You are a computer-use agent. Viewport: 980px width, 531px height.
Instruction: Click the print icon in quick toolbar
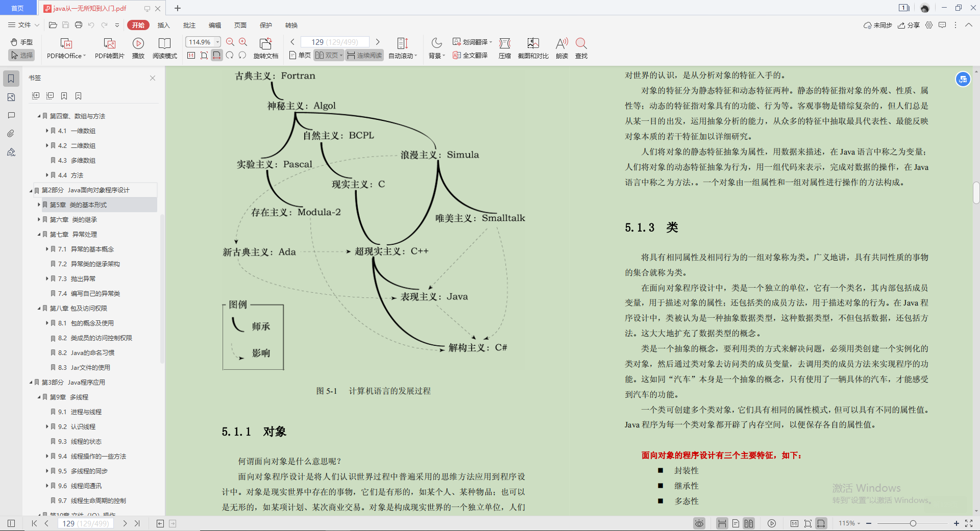pyautogui.click(x=79, y=25)
